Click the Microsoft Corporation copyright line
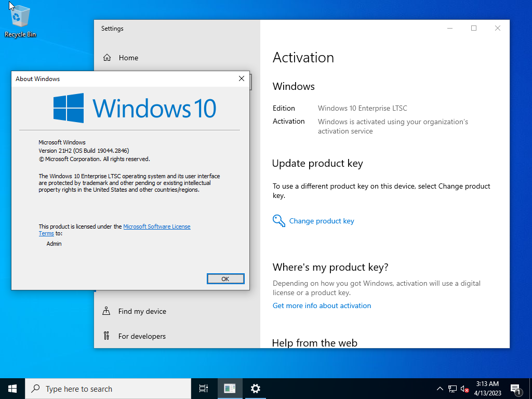This screenshot has width=532, height=399. (x=95, y=159)
